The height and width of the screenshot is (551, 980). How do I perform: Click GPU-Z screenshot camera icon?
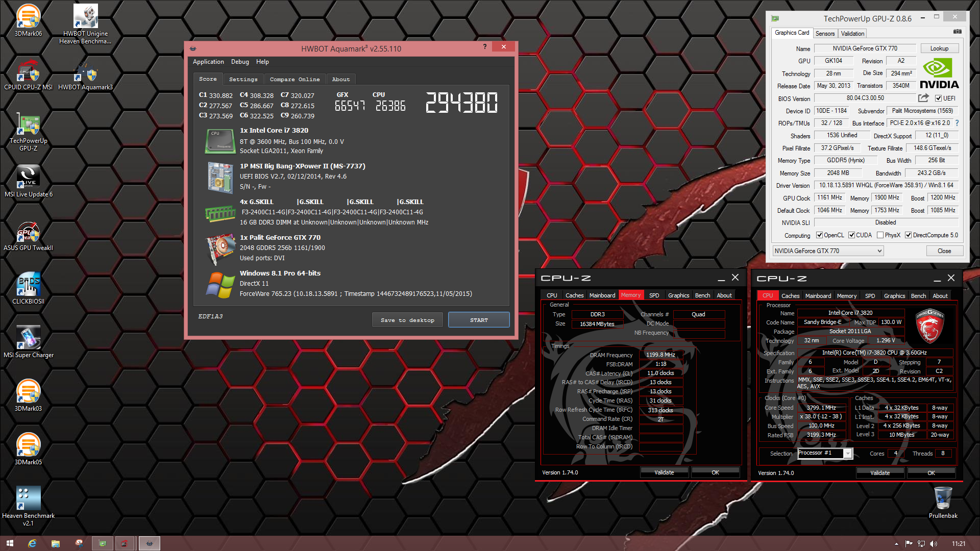[x=958, y=32]
